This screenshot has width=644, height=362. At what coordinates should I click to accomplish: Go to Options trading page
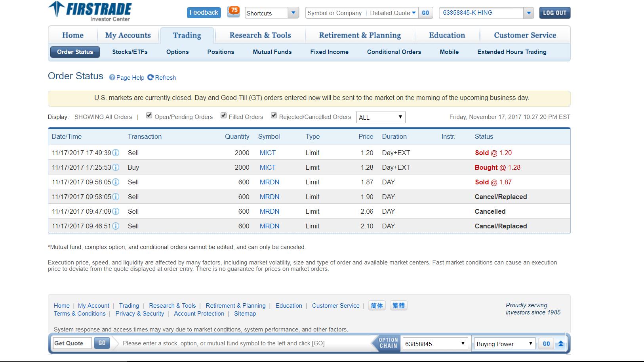coord(177,52)
